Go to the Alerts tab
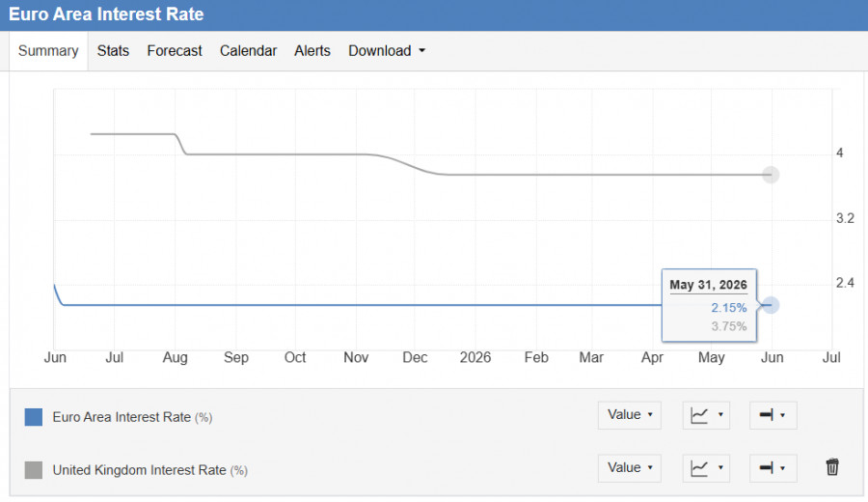 [x=312, y=51]
